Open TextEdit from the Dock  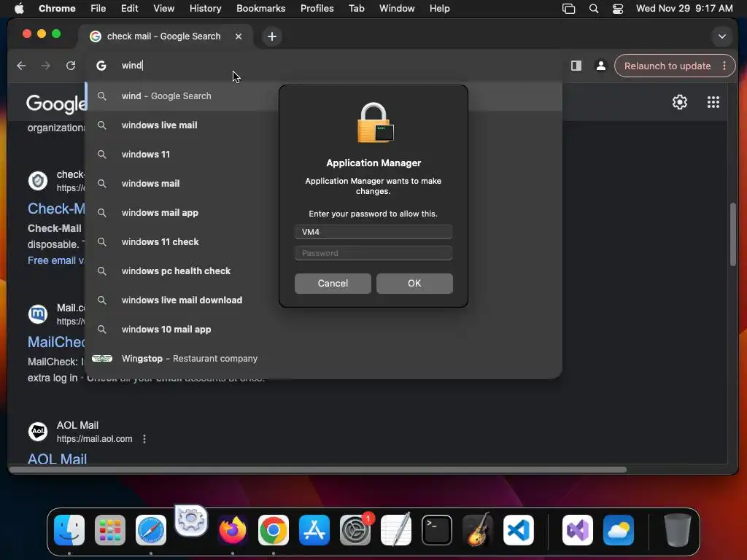click(x=396, y=530)
